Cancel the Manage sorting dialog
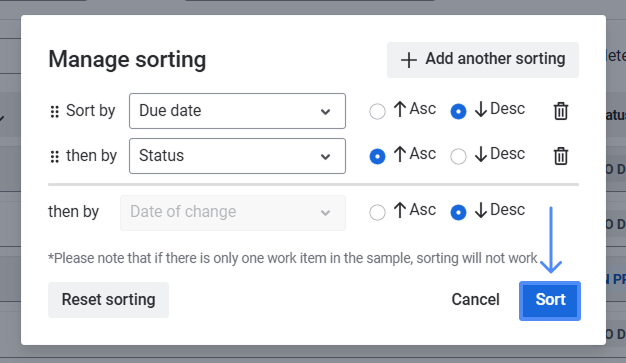626x363 pixels. [475, 300]
